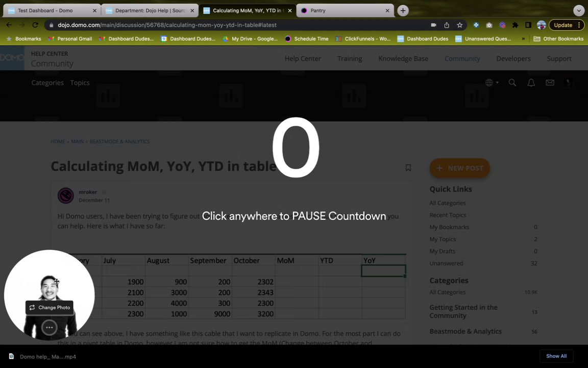Open the Schedule Time bookmark

pos(307,39)
